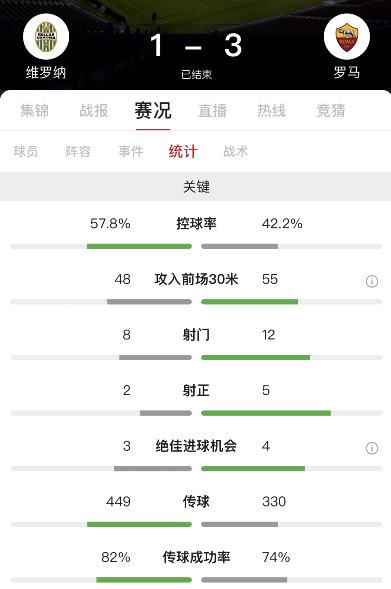The height and width of the screenshot is (589, 391).
Task: Tap the 1 - 3 match score
Action: [196, 46]
